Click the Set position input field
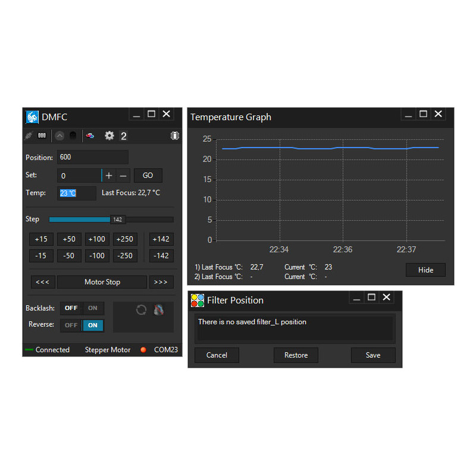The width and height of the screenshot is (476, 476). [79, 176]
